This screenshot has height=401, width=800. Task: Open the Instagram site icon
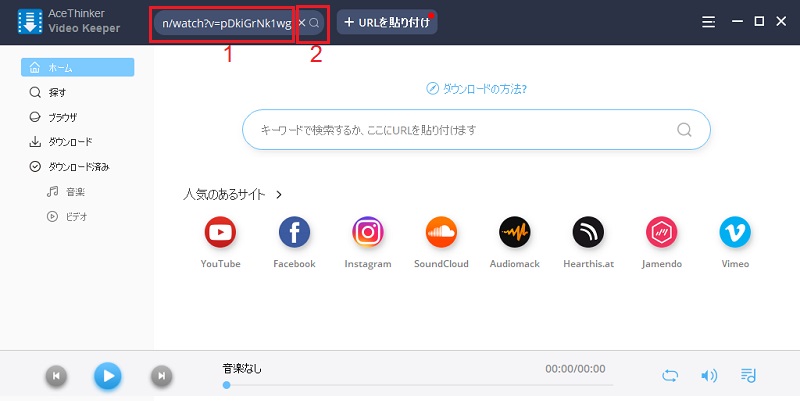pyautogui.click(x=368, y=232)
